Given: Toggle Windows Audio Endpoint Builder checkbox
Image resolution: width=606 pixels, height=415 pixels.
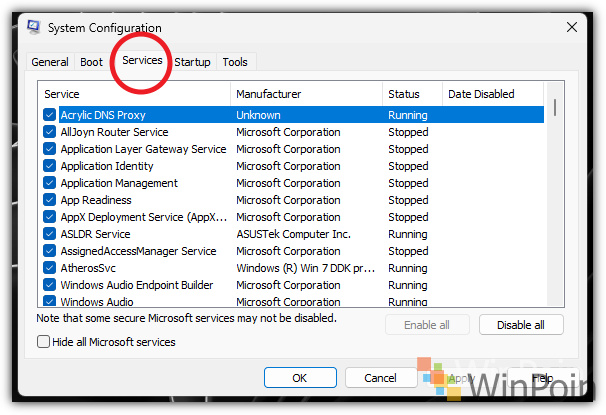Looking at the screenshot, I should point(49,285).
